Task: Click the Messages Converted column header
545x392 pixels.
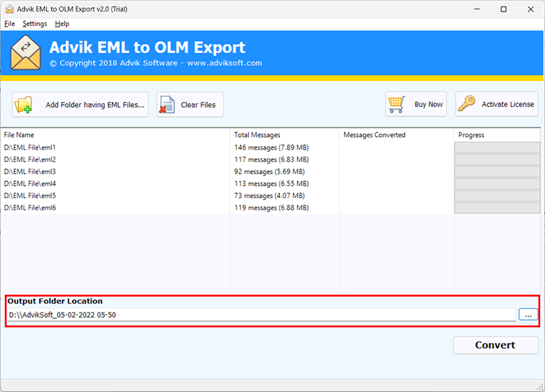Action: (x=396, y=135)
